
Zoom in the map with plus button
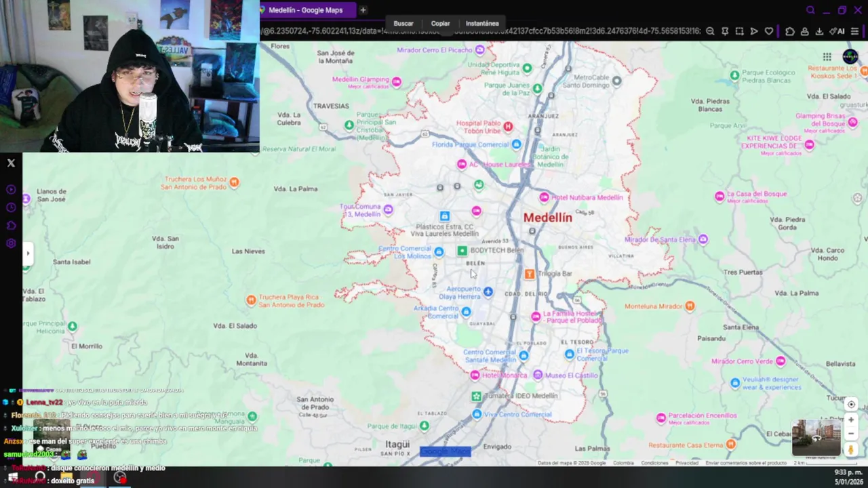point(851,420)
